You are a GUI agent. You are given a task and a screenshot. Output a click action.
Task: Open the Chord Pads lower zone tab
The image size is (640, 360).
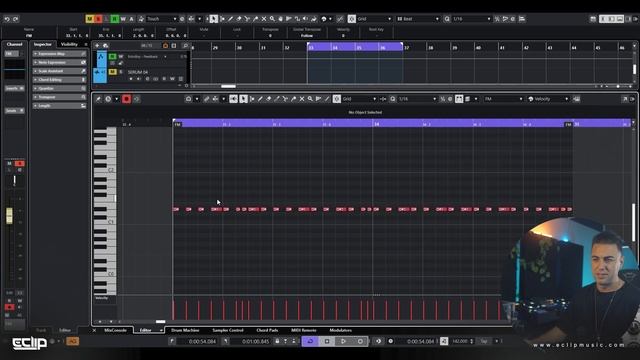[x=267, y=330]
